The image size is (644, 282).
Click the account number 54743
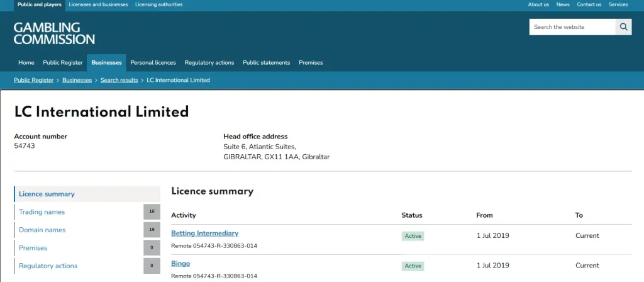25,146
